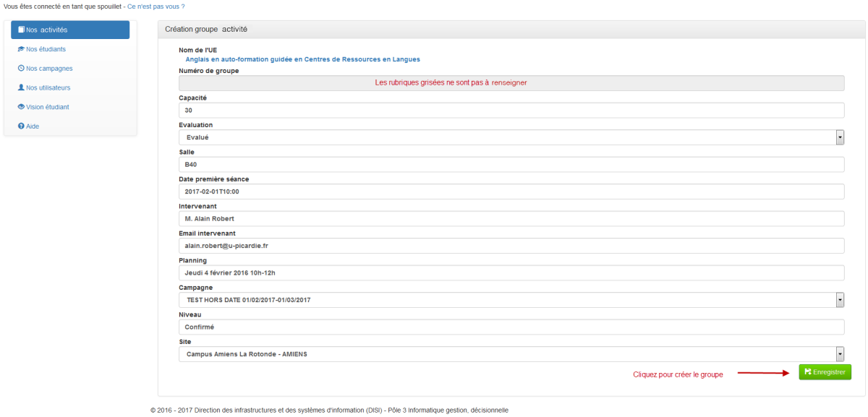Viewport: 868px width, 417px height.
Task: Click the graduation cap icon for Nos étudiants
Action: pos(21,49)
